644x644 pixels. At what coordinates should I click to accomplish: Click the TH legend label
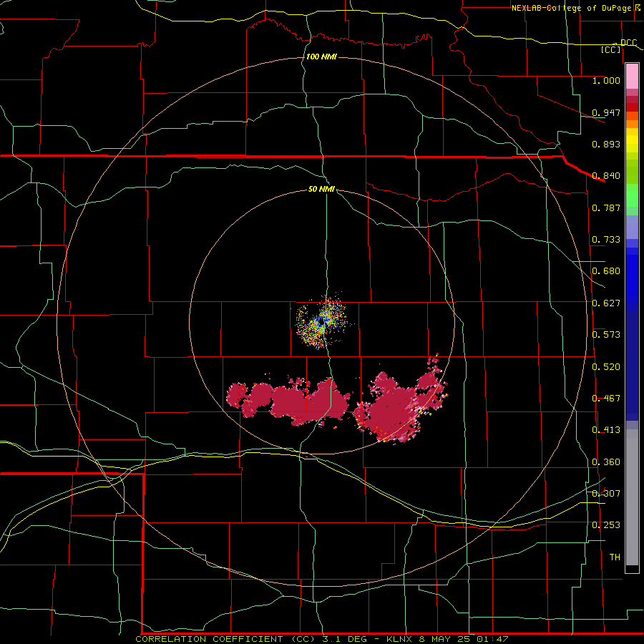point(615,557)
